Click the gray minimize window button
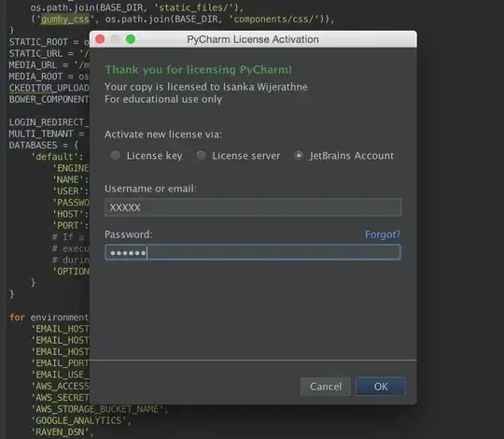This screenshot has width=504, height=439. 116,39
